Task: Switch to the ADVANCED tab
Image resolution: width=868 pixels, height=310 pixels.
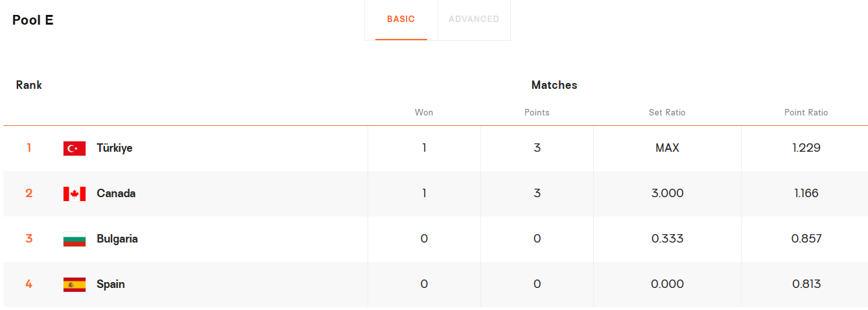Action: (474, 19)
